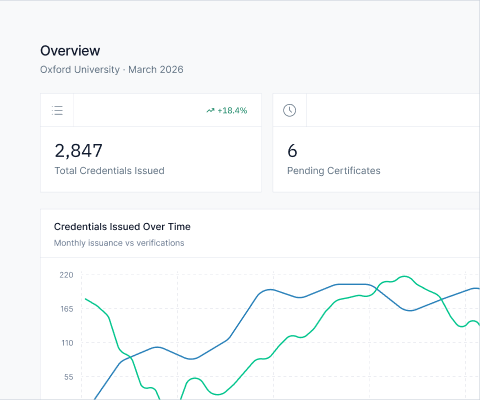Click the 110 y-axis gridline label
480x400 pixels.
pyautogui.click(x=67, y=343)
